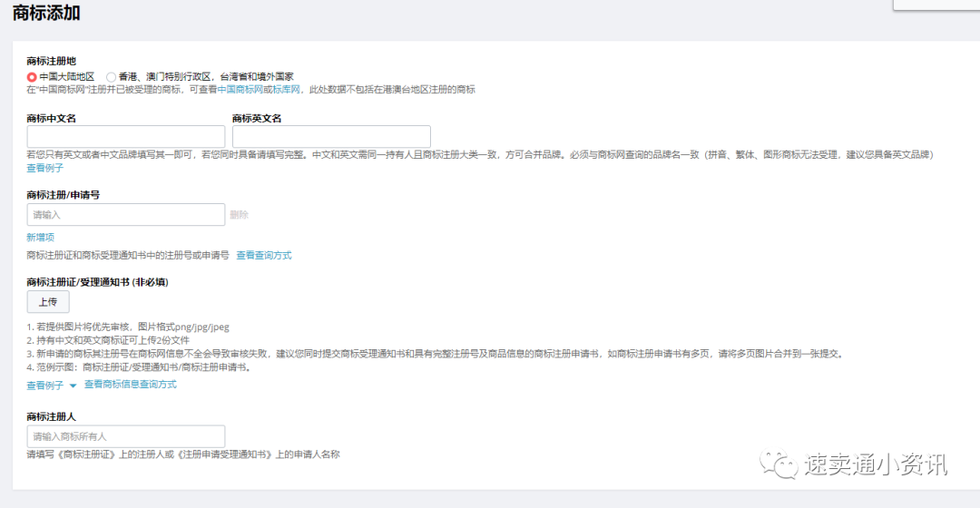980x508 pixels.
Task: Click 删除 beside the registration number field
Action: 239,215
